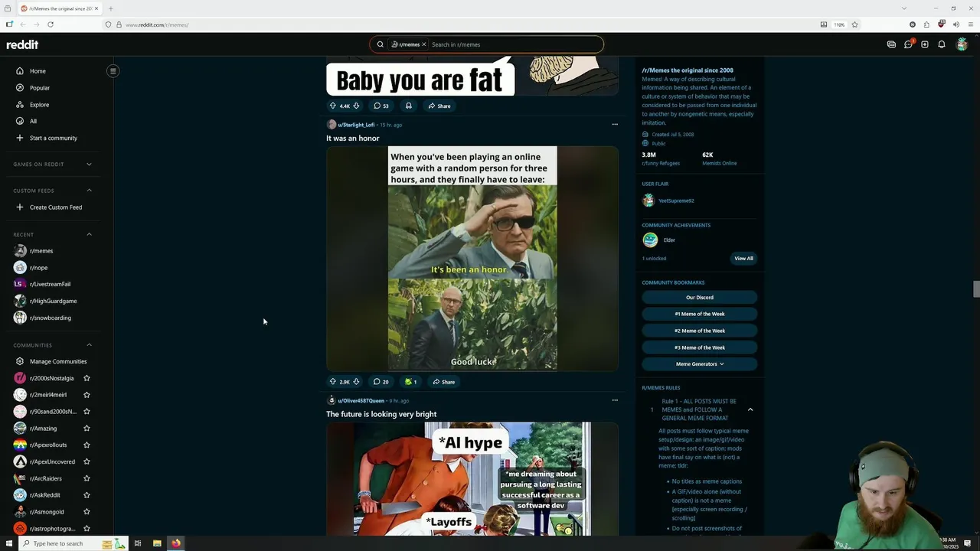Give an award to the top post
Image resolution: width=980 pixels, height=551 pixels.
408,106
